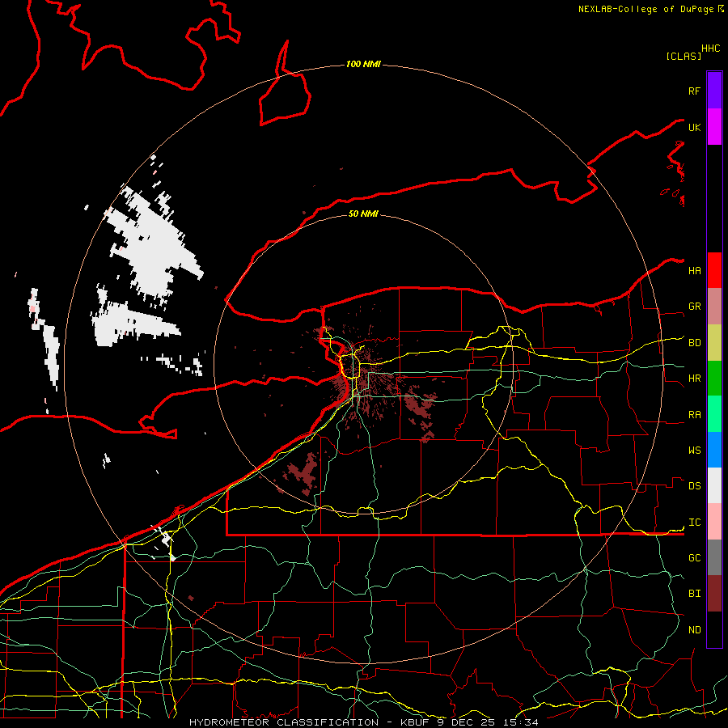Viewport: 728px width, 728px height.
Task: Click the ND legend label
Action: tap(695, 630)
